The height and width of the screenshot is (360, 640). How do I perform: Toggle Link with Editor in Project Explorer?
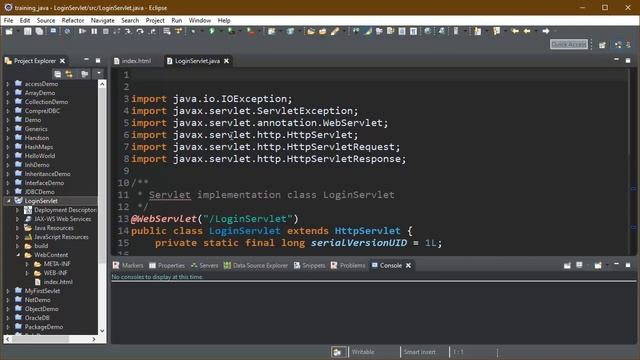pyautogui.click(x=69, y=74)
